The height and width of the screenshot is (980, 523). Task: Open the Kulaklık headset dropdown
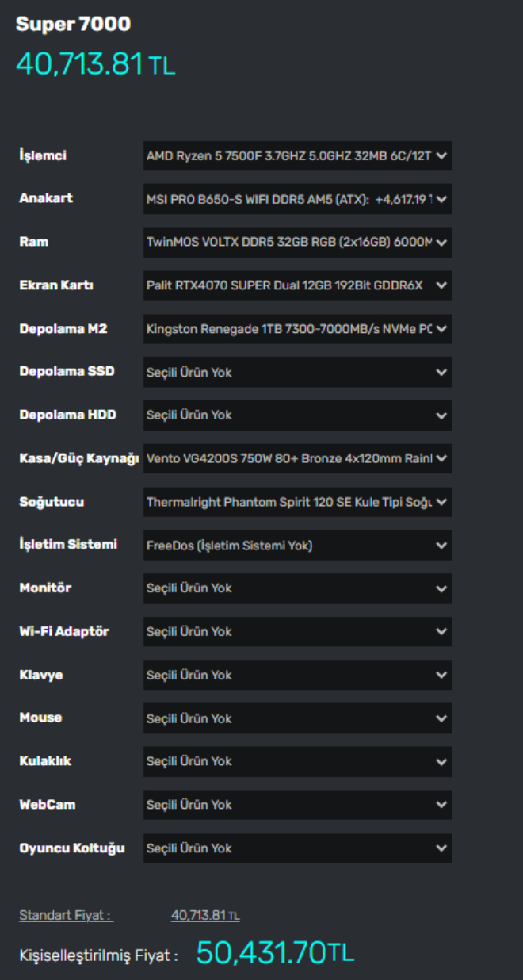pos(297,761)
